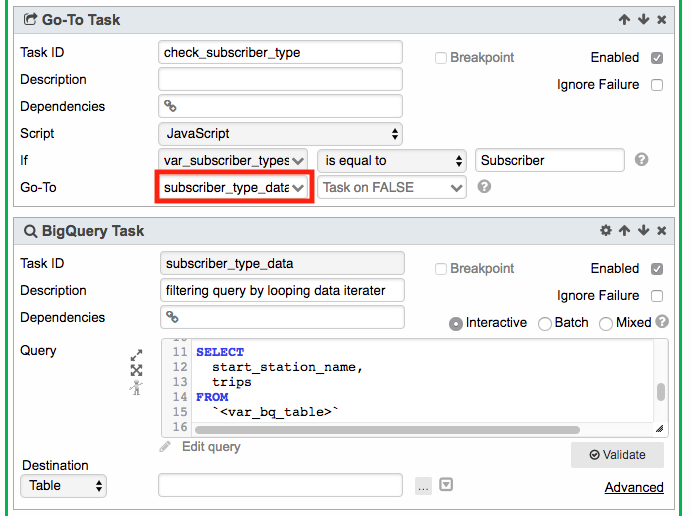Open the Destination Table dropdown
This screenshot has height=516, width=691.
pos(63,486)
